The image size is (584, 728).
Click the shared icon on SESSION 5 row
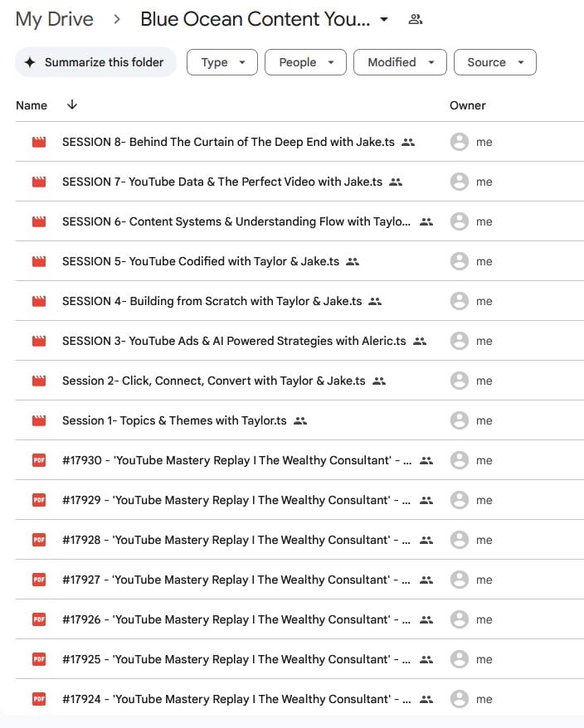click(353, 261)
